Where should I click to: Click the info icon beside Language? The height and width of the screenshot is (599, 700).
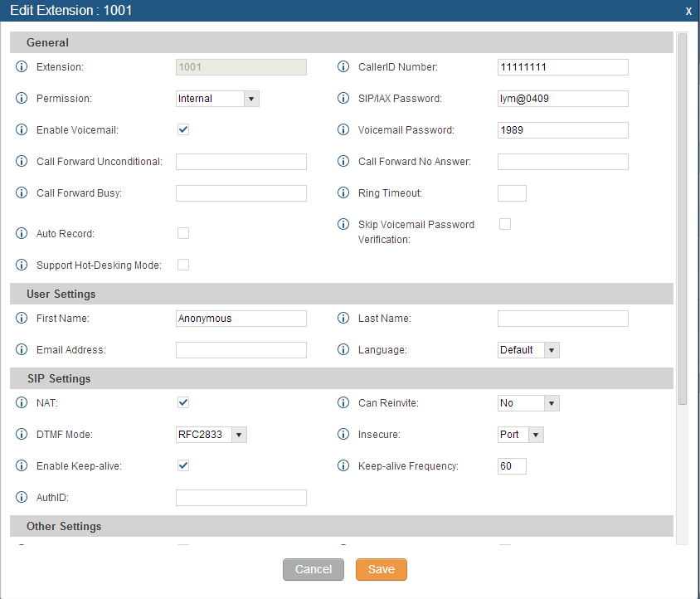point(343,350)
